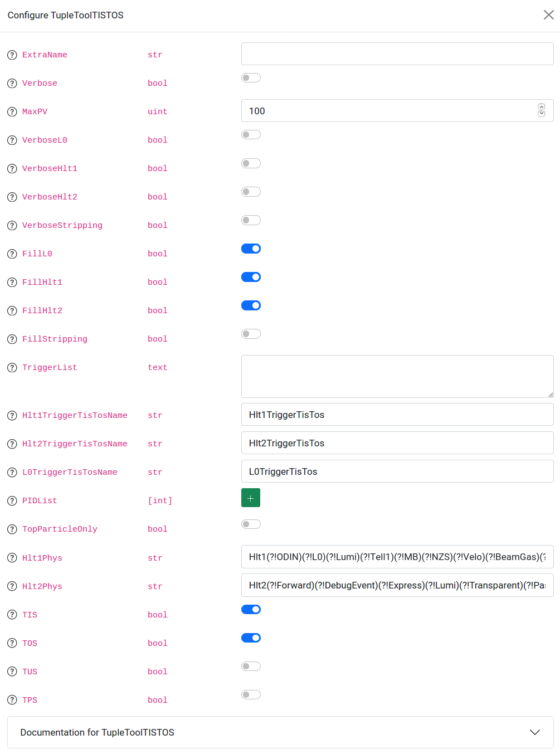Click the question mark icon beside Hlt1Phys
The image size is (560, 754).
point(12,558)
